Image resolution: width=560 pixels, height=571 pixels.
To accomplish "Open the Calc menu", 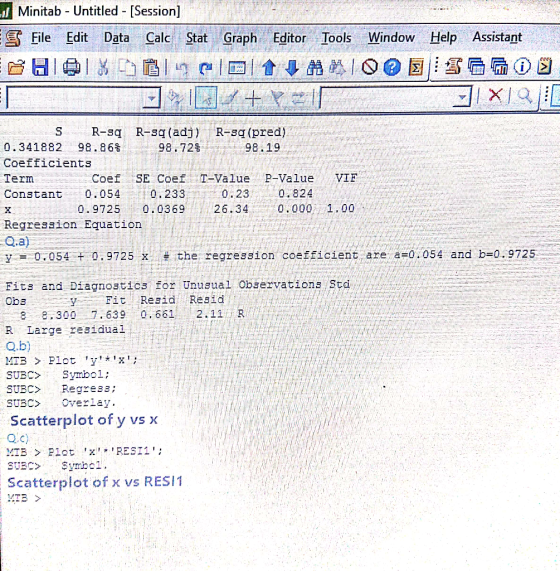I will tap(158, 38).
